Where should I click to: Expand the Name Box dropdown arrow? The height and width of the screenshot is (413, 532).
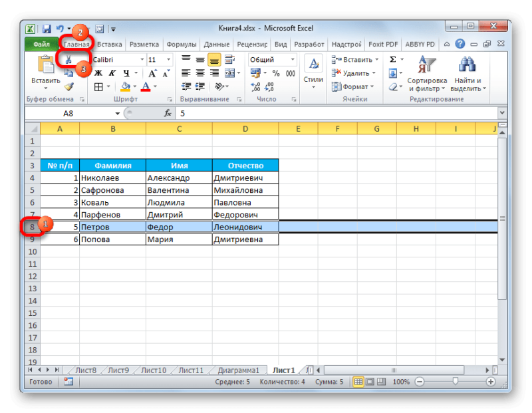[x=118, y=113]
